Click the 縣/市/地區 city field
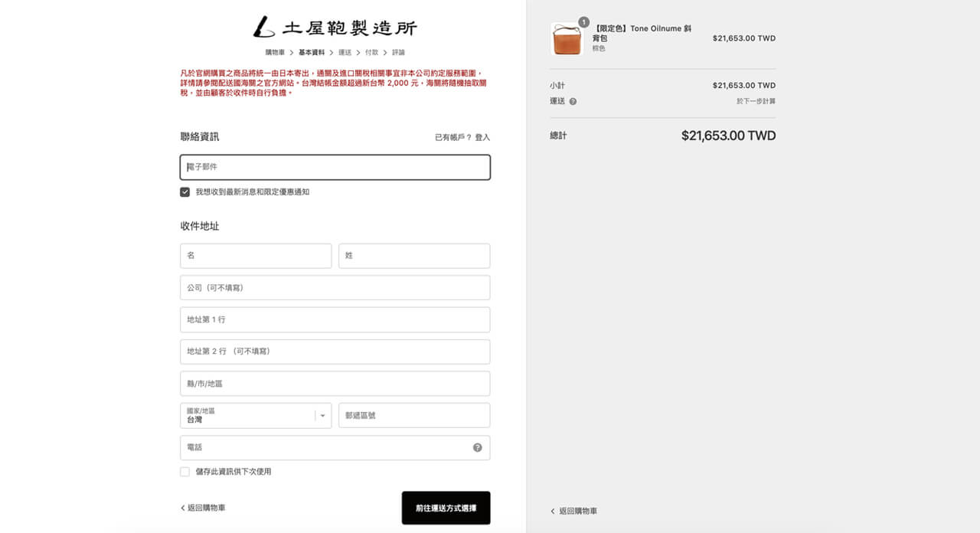This screenshot has height=533, width=980. click(x=335, y=384)
